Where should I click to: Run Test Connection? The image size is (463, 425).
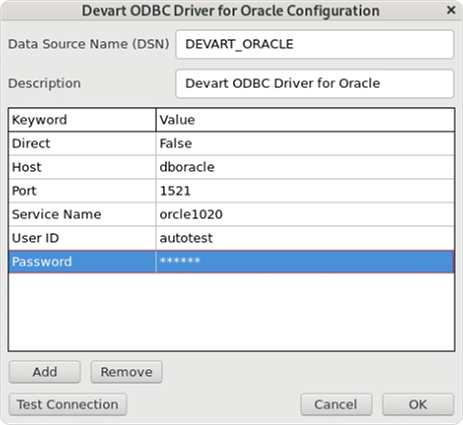tap(68, 405)
